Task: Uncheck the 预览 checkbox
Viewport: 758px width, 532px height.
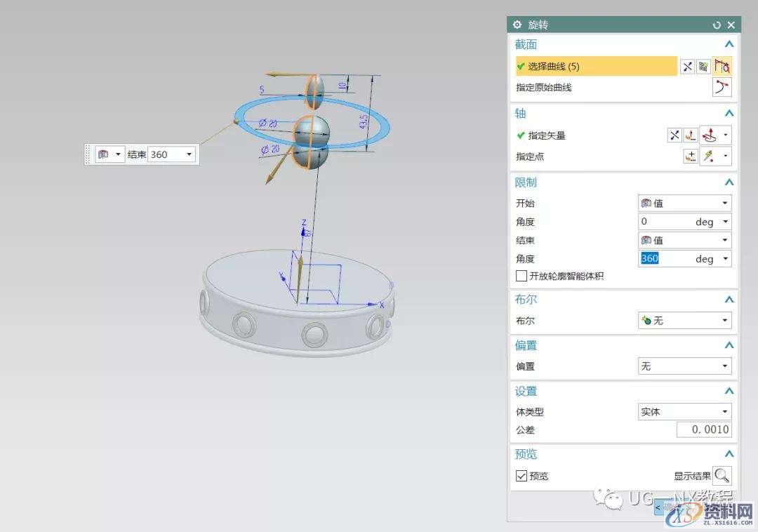Action: [521, 476]
